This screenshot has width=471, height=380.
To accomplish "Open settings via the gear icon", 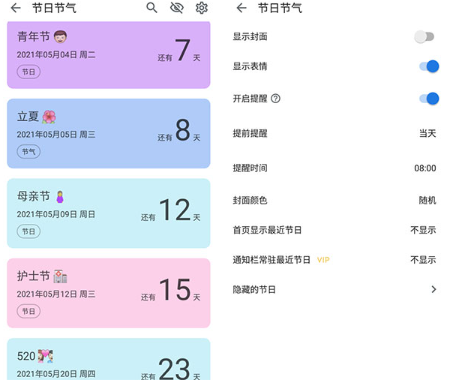I will (x=202, y=8).
